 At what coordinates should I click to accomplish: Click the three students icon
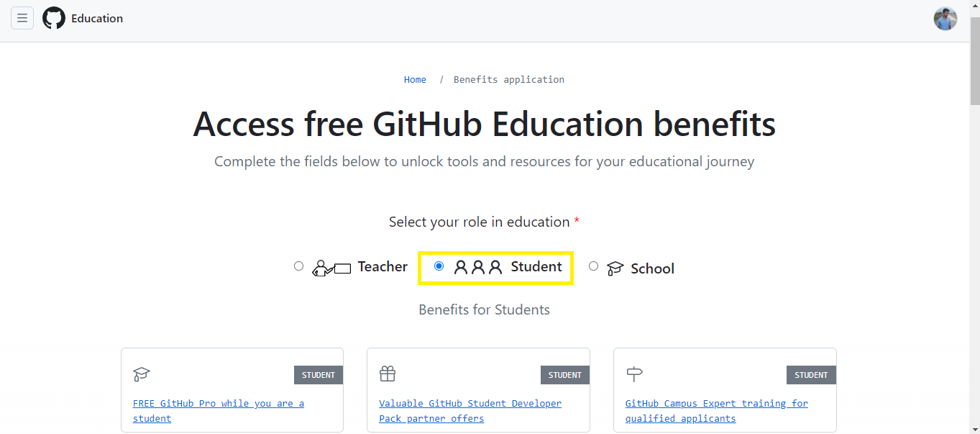coord(478,268)
